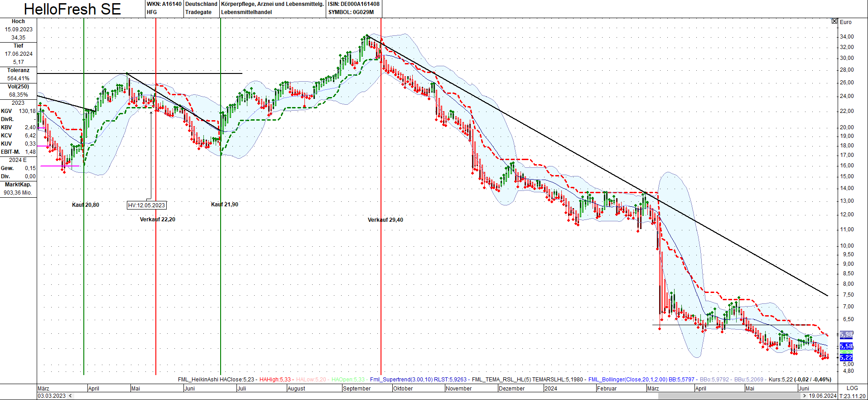Click the gray time scrollbar thumb at the bottom
868x400 pixels.
[729, 396]
